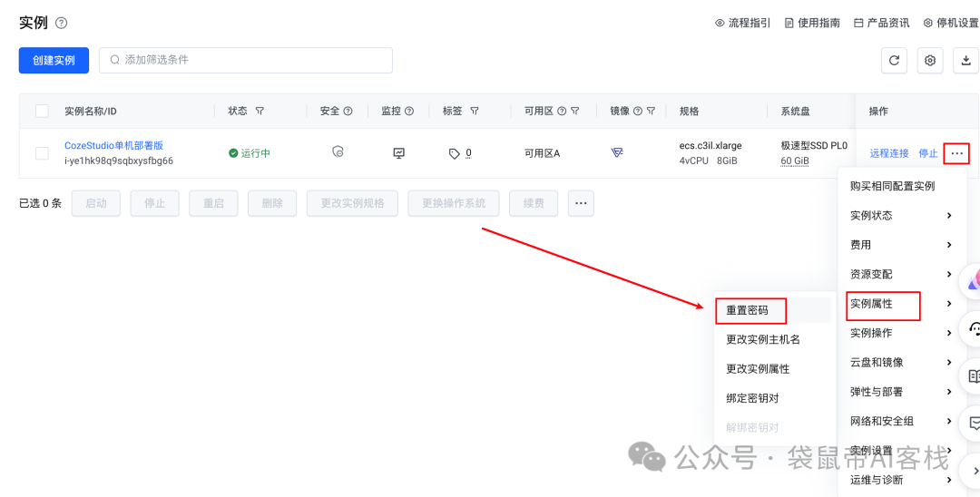Click the 启动 batch button
This screenshot has width=980, height=497.
click(x=95, y=203)
